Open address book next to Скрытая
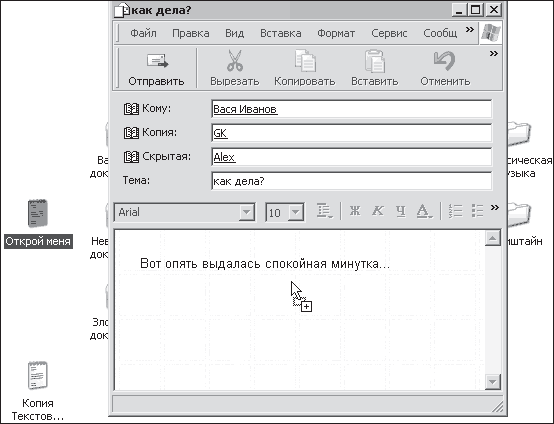The image size is (554, 424). pyautogui.click(x=131, y=157)
